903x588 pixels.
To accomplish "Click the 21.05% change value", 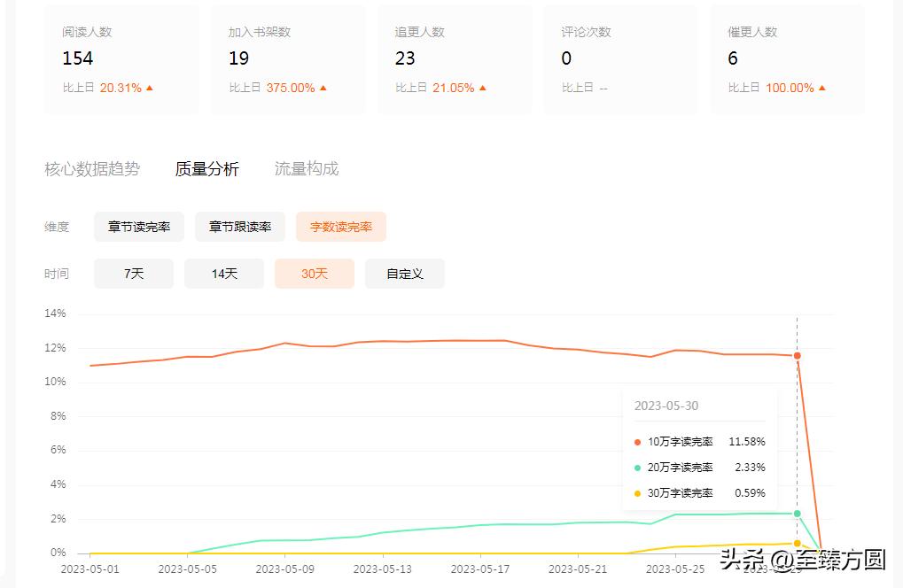I will tap(453, 88).
